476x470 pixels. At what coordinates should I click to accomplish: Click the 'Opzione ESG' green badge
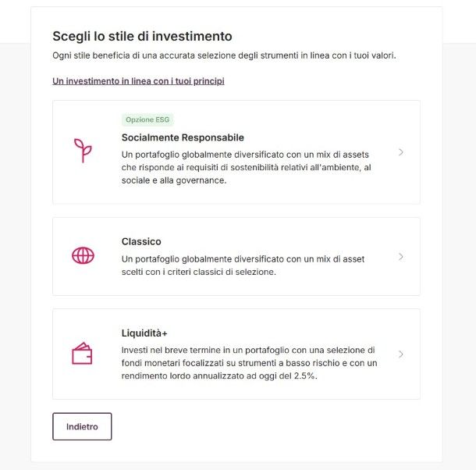(x=147, y=119)
